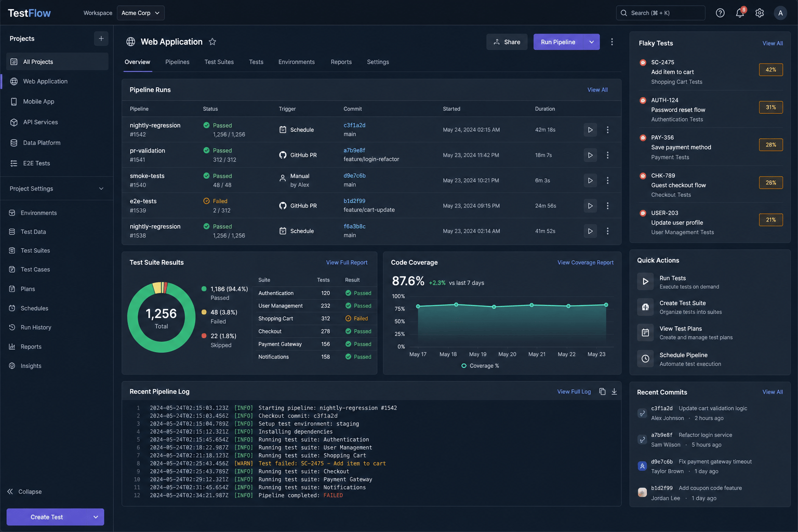Viewport: 798px width, 532px height.
Task: Expand the Run Pipeline dropdown arrow
Action: (591, 42)
